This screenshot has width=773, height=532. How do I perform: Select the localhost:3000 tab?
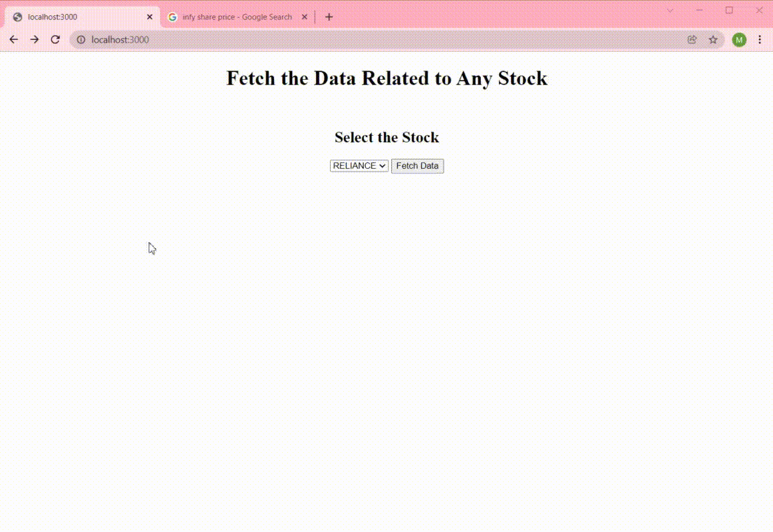pyautogui.click(x=81, y=17)
